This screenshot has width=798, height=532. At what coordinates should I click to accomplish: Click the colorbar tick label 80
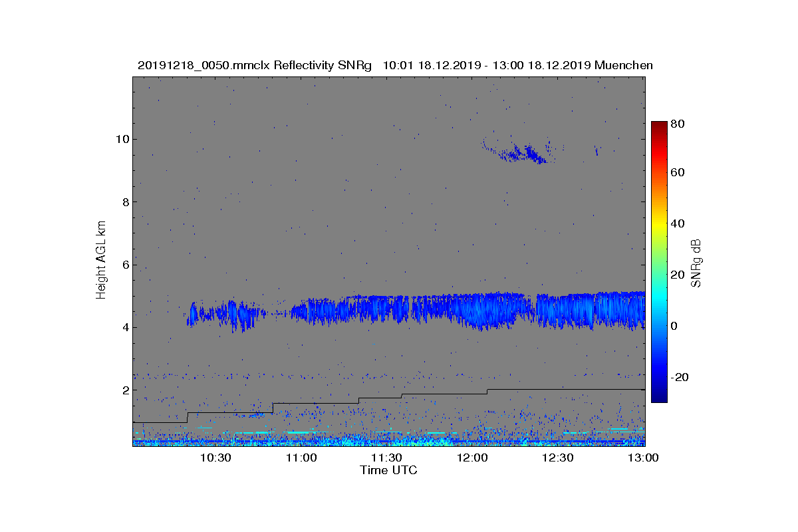point(678,124)
